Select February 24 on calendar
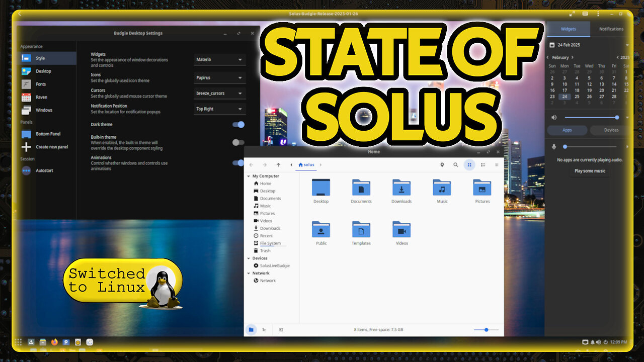The image size is (644, 362). (x=565, y=97)
